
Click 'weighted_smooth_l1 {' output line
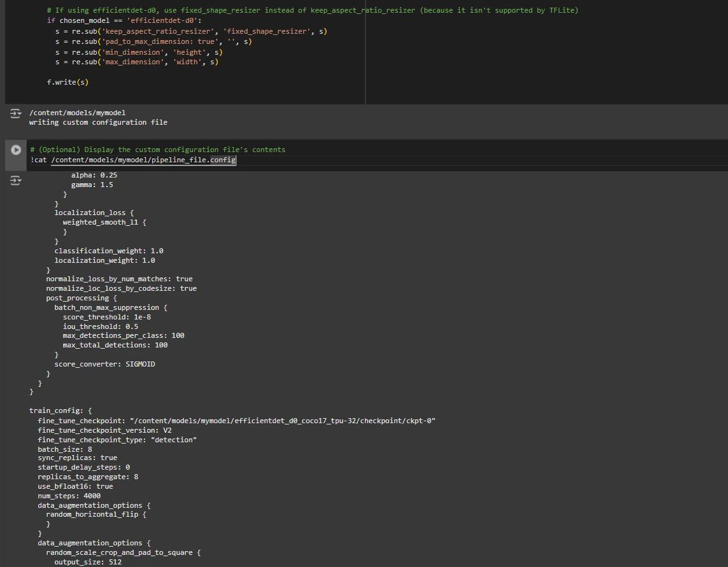point(104,222)
